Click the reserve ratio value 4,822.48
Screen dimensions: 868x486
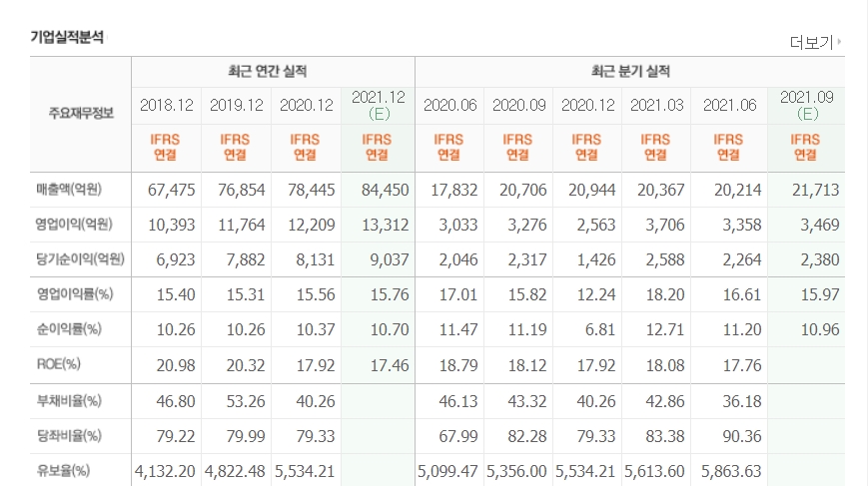235,472
